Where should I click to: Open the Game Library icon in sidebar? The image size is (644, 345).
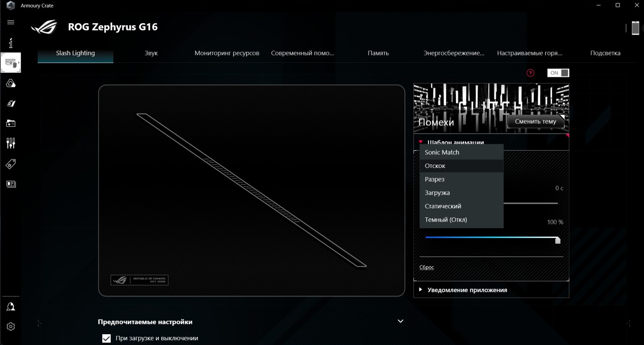[11, 124]
